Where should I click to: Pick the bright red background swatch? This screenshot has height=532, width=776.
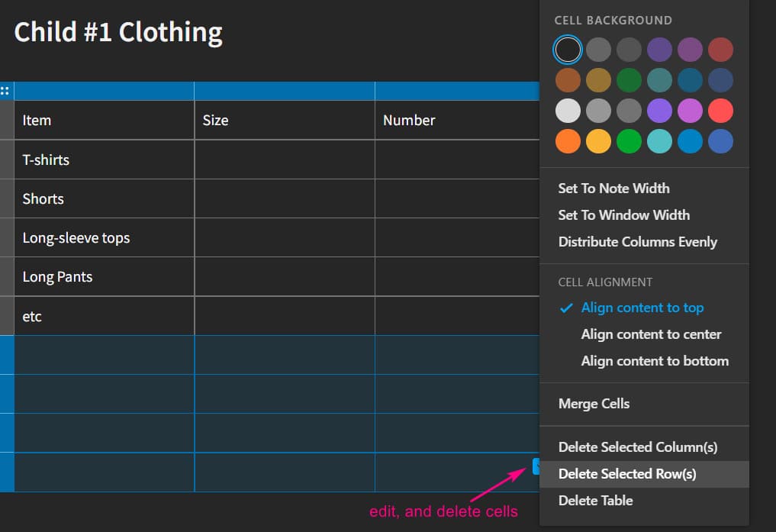coord(720,111)
